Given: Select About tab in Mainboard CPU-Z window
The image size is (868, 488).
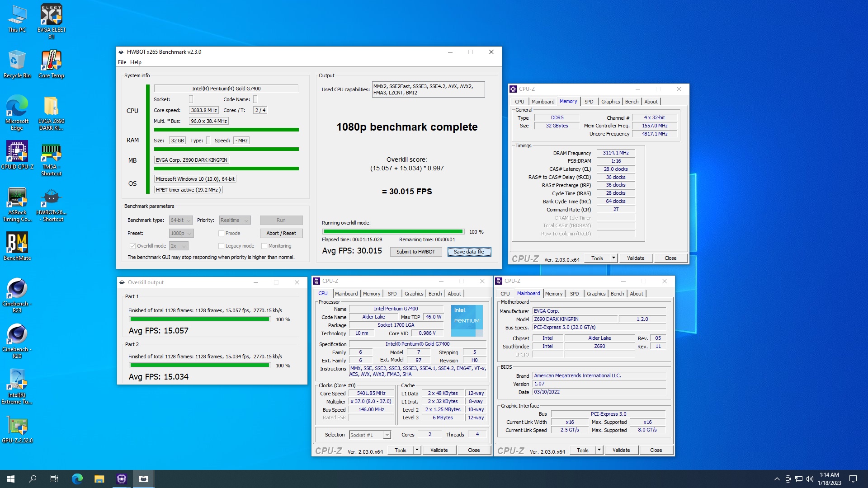Looking at the screenshot, I should pyautogui.click(x=637, y=294).
